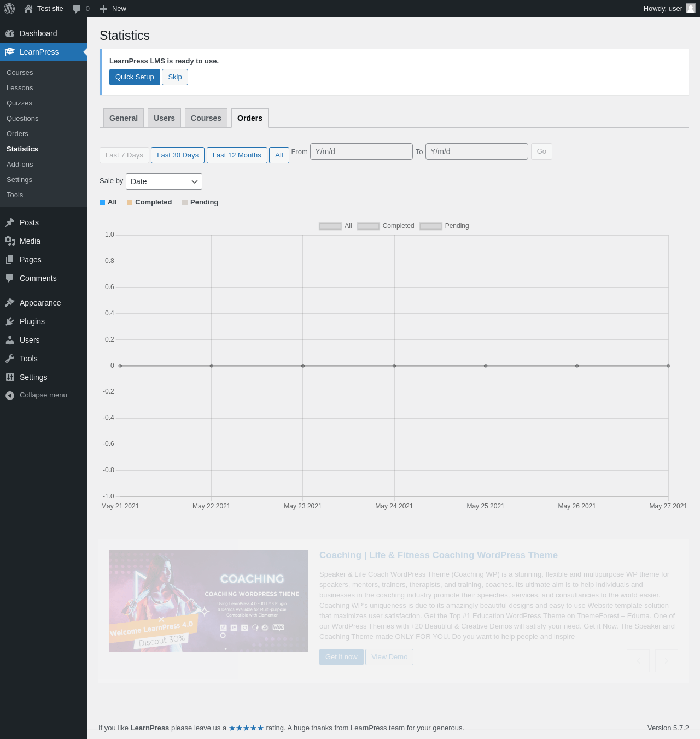Click the To date input field
Screen dimensions: 700x739
[x=477, y=151]
